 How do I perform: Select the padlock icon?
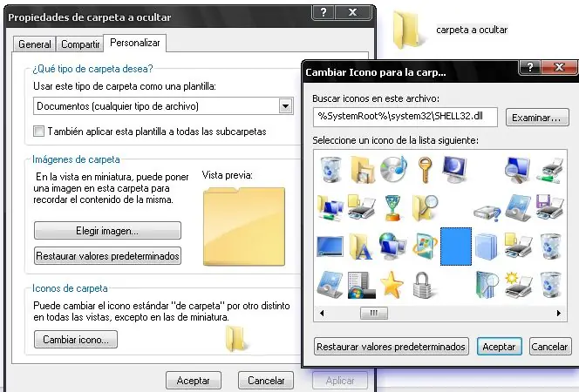(423, 285)
